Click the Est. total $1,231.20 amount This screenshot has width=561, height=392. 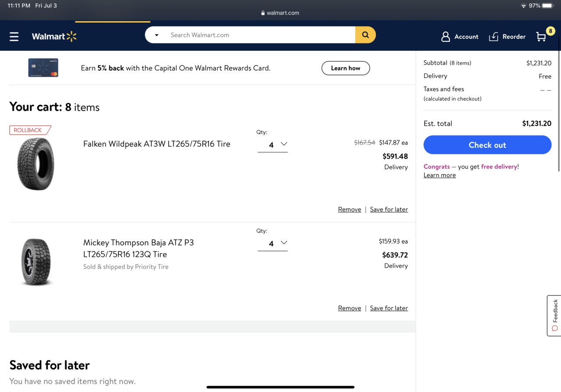click(x=536, y=123)
